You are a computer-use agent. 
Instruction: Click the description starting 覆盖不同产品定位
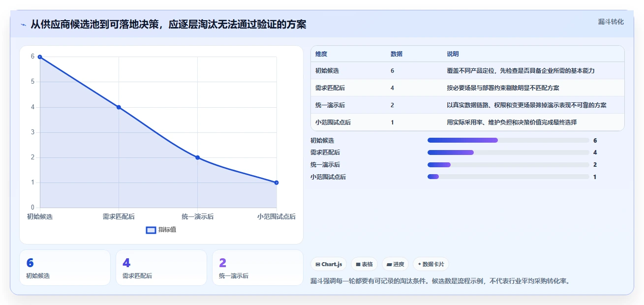click(521, 71)
